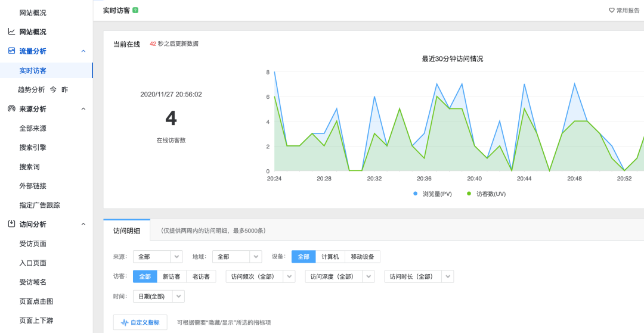Switch to the 访问明细 tab

coord(126,231)
